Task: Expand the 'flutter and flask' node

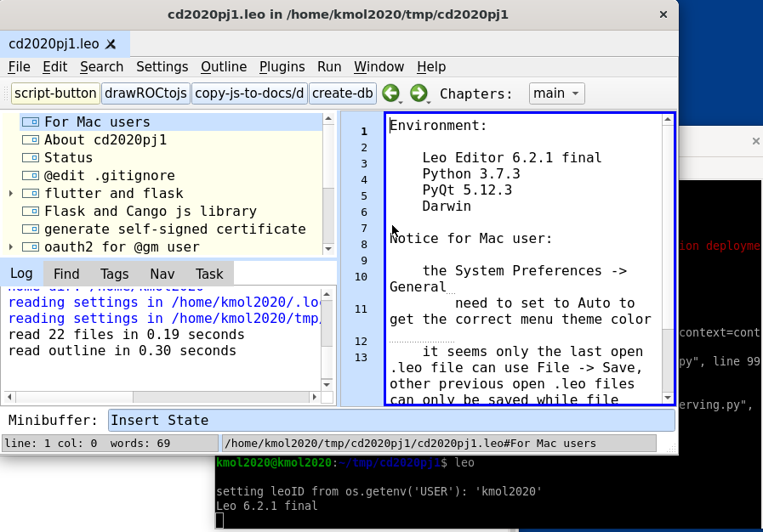Action: coord(11,194)
